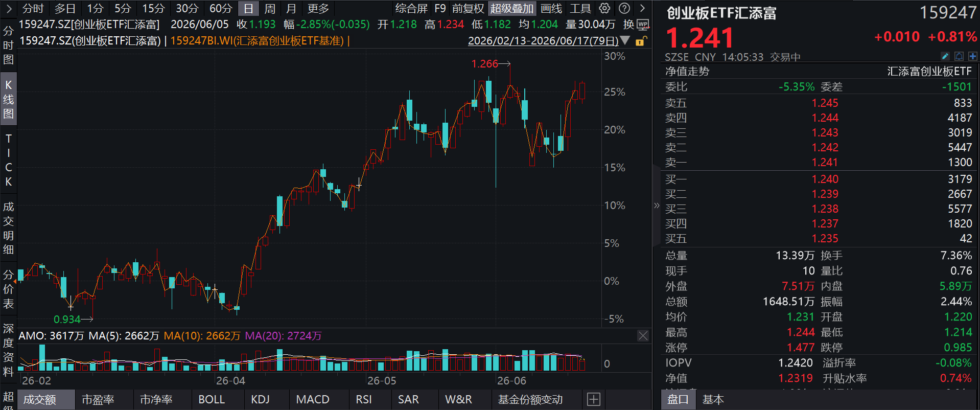Image resolution: width=980 pixels, height=410 pixels.
Task: Close the AMO volume indicator panel
Action: (643, 336)
